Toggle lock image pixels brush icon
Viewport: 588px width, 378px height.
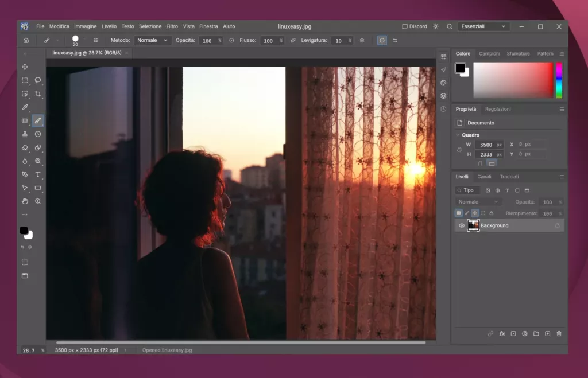click(467, 213)
